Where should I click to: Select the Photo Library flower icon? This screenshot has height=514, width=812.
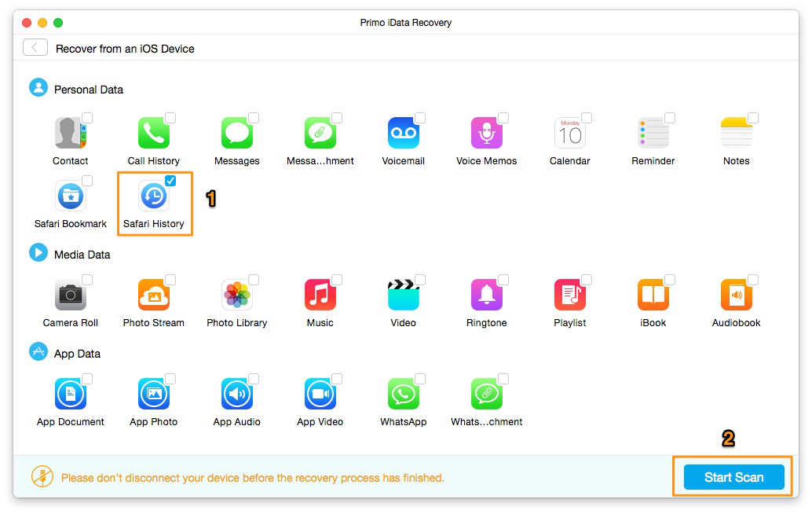click(237, 295)
